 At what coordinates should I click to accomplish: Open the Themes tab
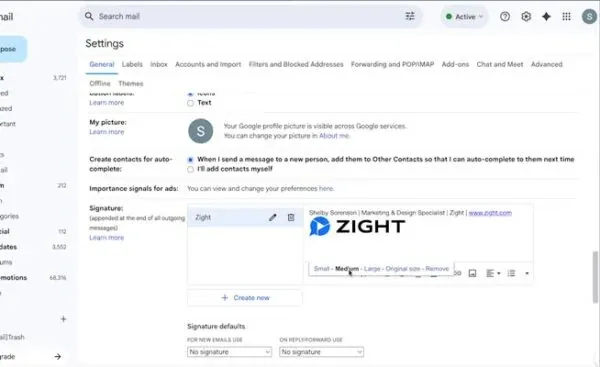click(x=131, y=83)
